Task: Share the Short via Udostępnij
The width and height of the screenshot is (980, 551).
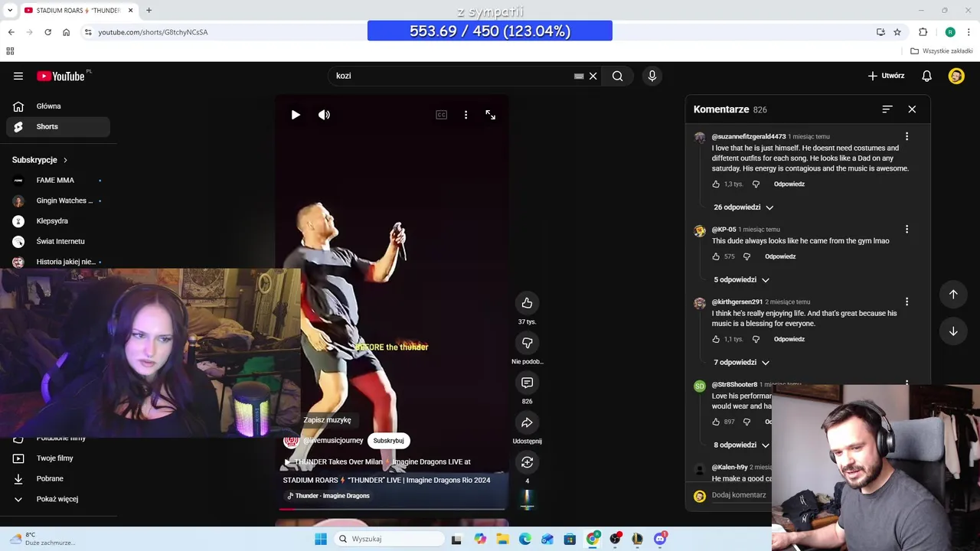Action: [527, 422]
